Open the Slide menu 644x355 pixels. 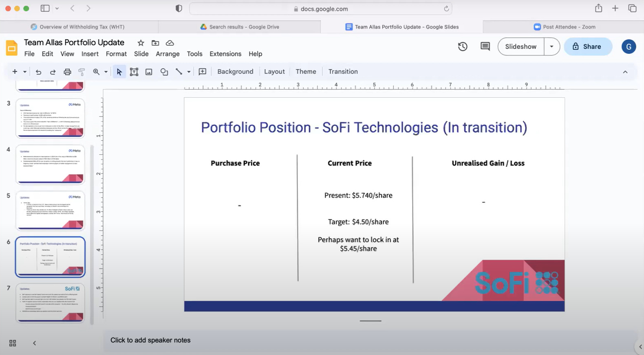[x=141, y=54]
